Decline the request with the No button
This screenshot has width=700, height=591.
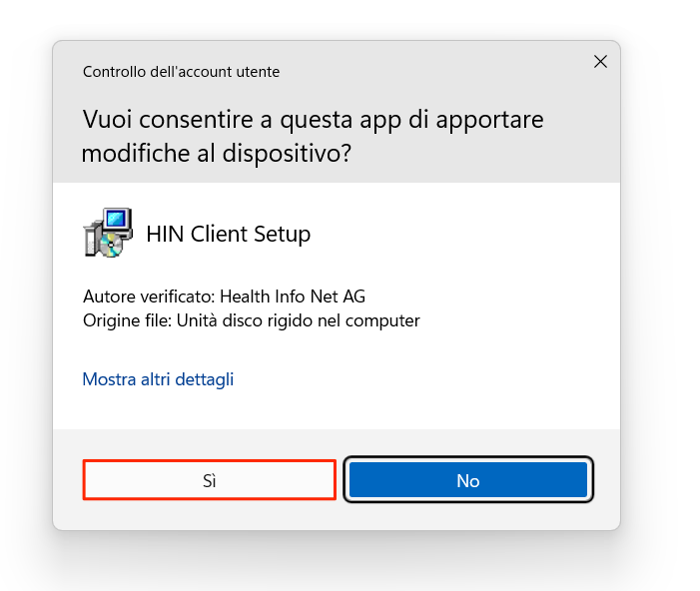[x=468, y=480]
